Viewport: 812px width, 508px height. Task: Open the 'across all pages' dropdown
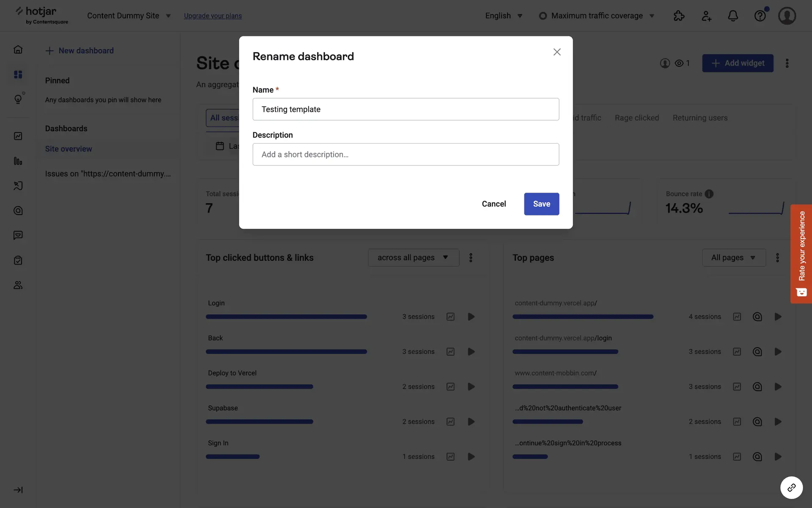click(413, 257)
